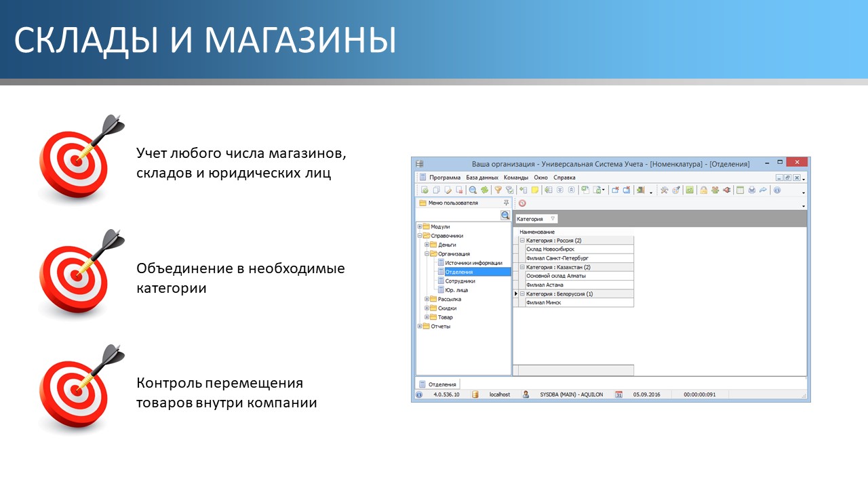Click the pin icon on Меню пользователя panel
868x488 pixels.
pos(507,202)
